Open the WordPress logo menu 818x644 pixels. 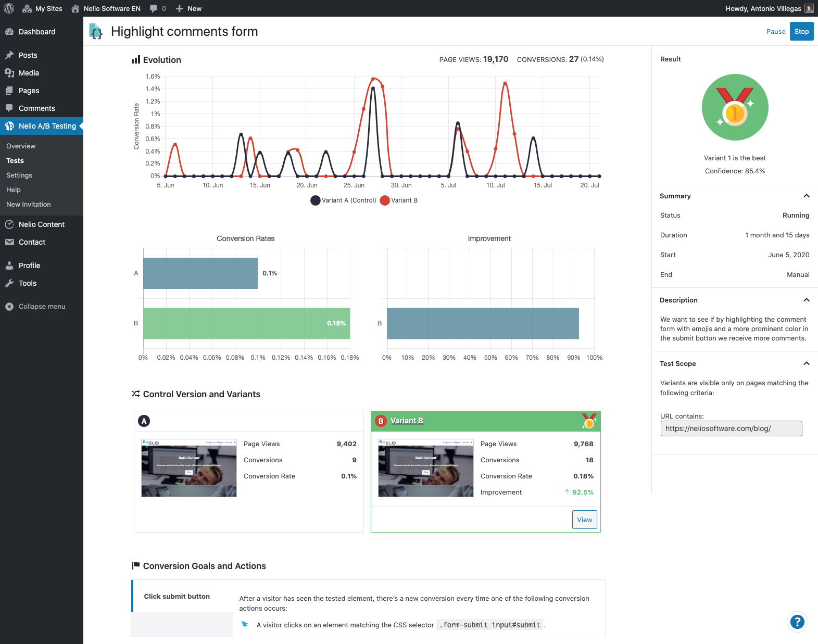tap(9, 8)
